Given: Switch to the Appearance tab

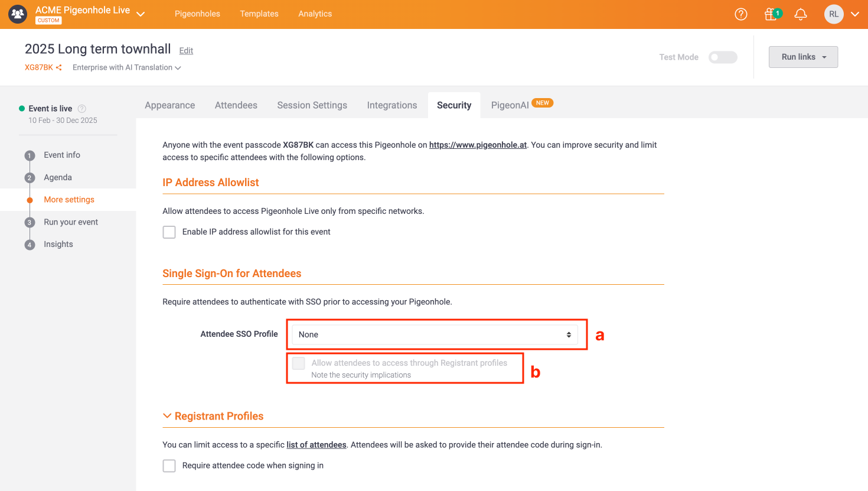Looking at the screenshot, I should point(170,105).
